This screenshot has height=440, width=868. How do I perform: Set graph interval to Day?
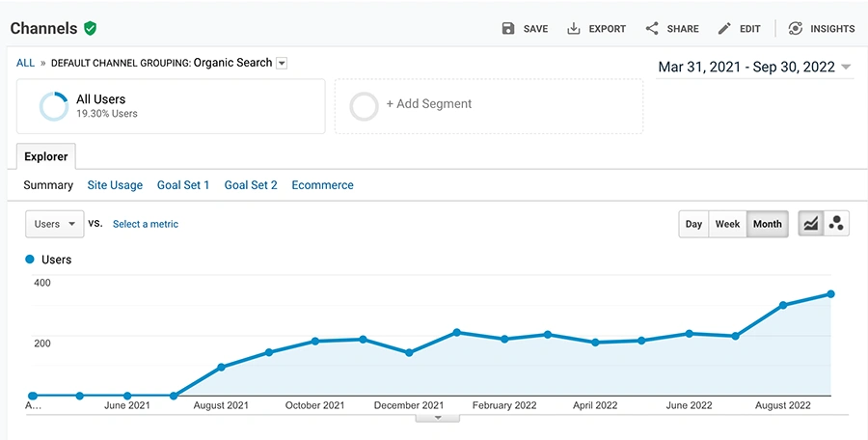(693, 224)
